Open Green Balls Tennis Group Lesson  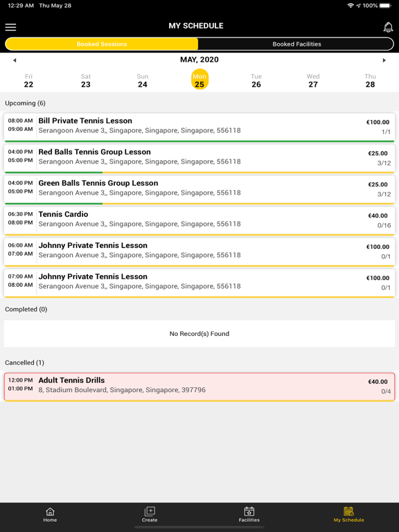pyautogui.click(x=199, y=190)
